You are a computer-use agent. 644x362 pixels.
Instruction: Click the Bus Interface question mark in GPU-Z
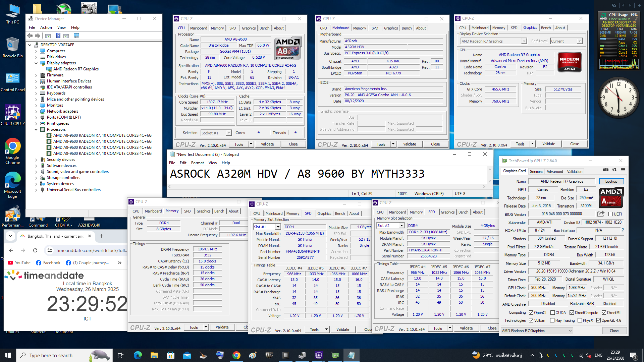[x=623, y=230]
